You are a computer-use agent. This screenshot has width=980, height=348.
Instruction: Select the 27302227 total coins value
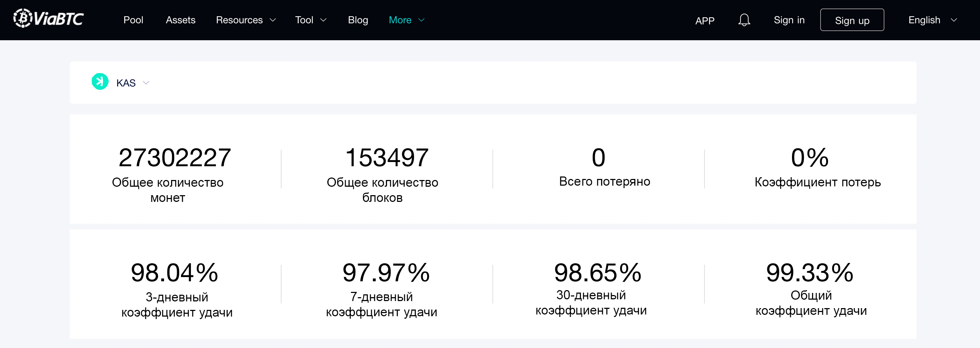[175, 157]
